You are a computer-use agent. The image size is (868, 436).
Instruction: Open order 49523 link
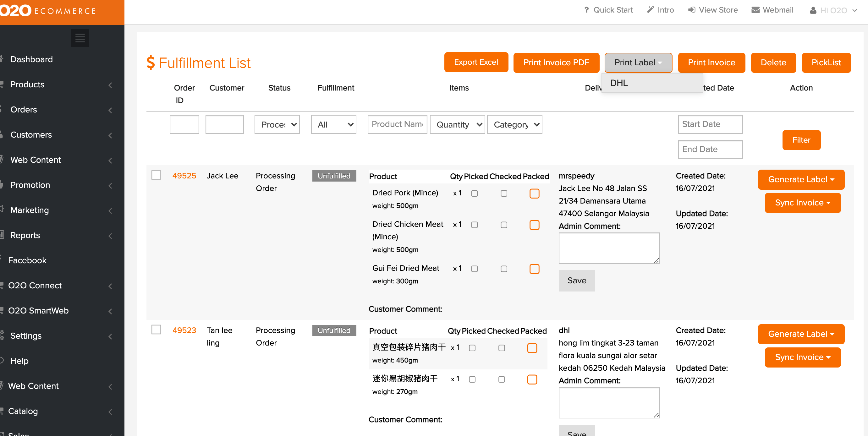click(184, 330)
